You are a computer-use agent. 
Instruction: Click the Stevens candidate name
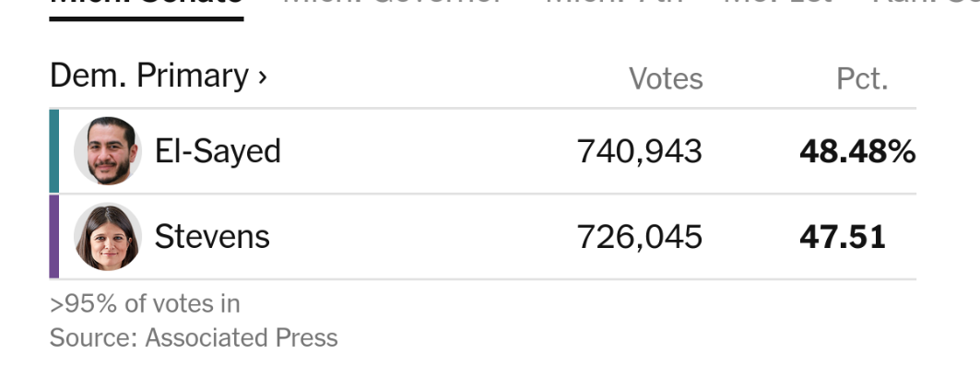[212, 237]
